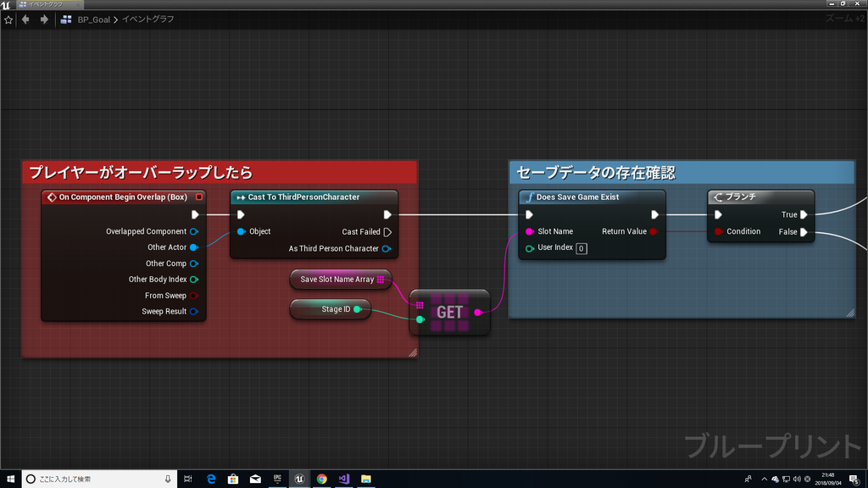Select the Save Slot Name Array variable node
The height and width of the screenshot is (488, 868).
pyautogui.click(x=341, y=280)
